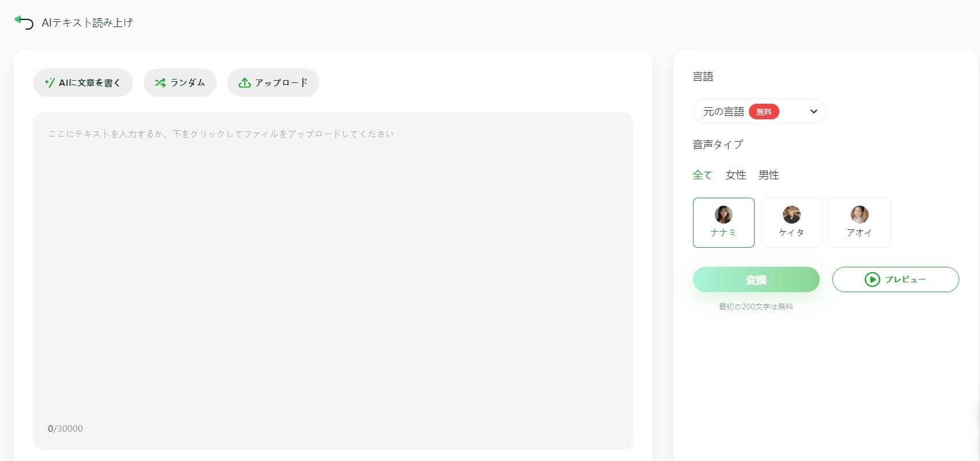
Task: Click the AIに文章を書く button
Action: pyautogui.click(x=83, y=82)
